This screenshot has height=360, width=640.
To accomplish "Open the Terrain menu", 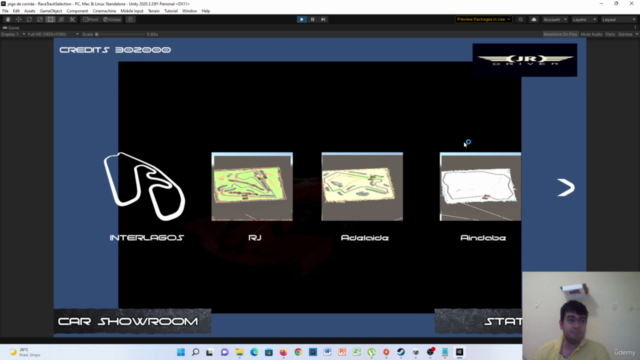I will pos(153,11).
